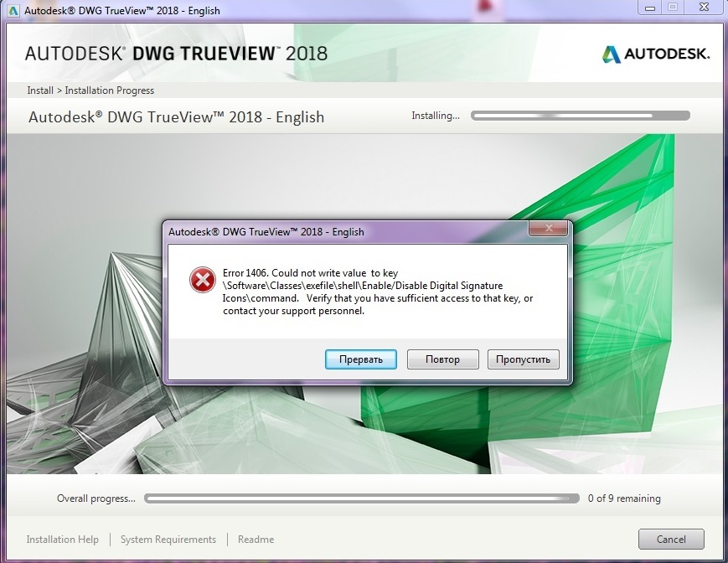Click the red error icon in the dialog
Viewport: 728px width, 563px height.
pos(203,280)
